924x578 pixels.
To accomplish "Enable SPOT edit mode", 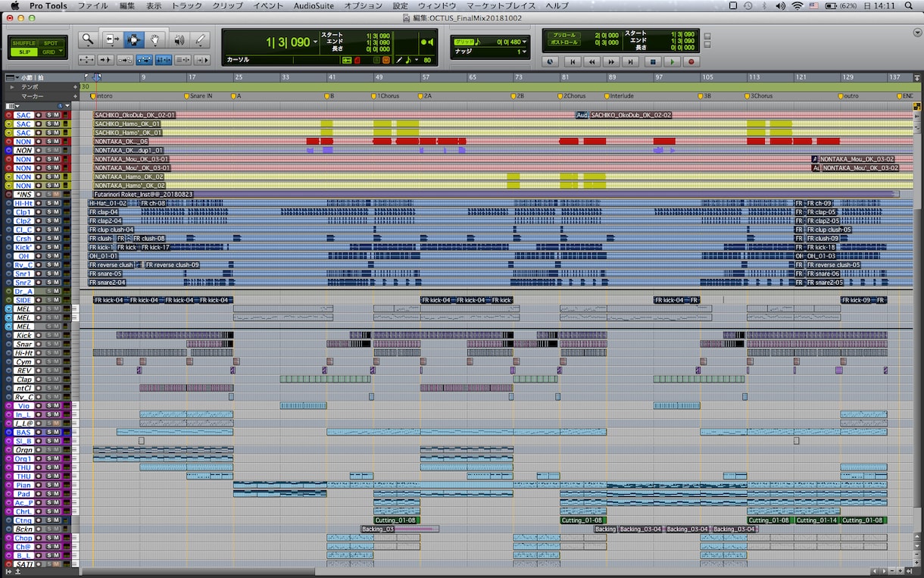I will pos(51,43).
